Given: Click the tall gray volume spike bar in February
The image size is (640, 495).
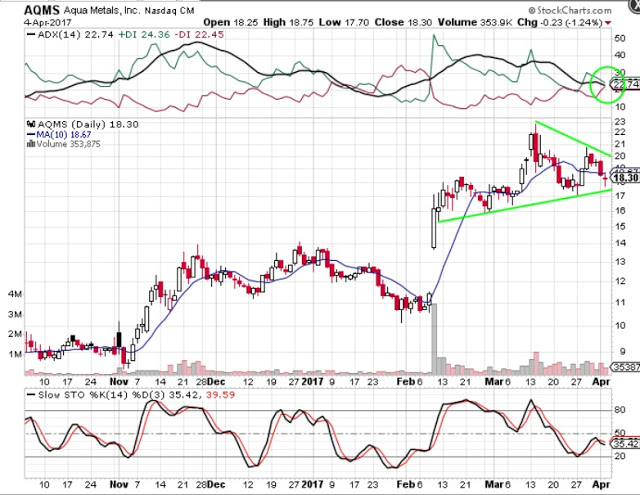Looking at the screenshot, I should 434,339.
